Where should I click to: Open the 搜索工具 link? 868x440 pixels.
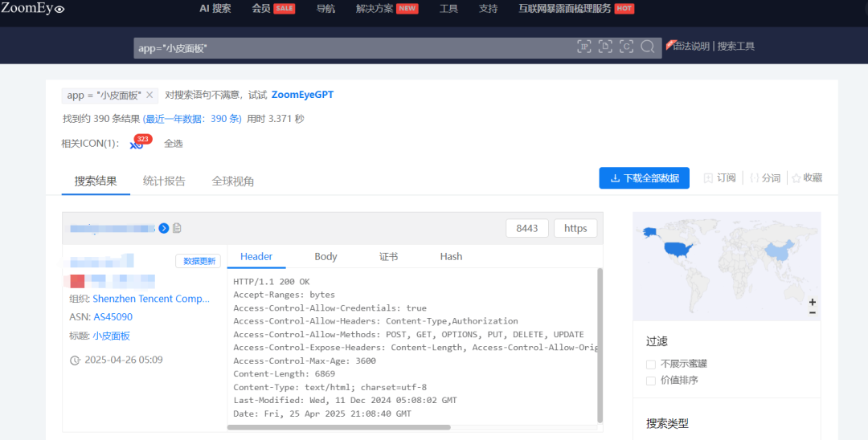tap(735, 47)
